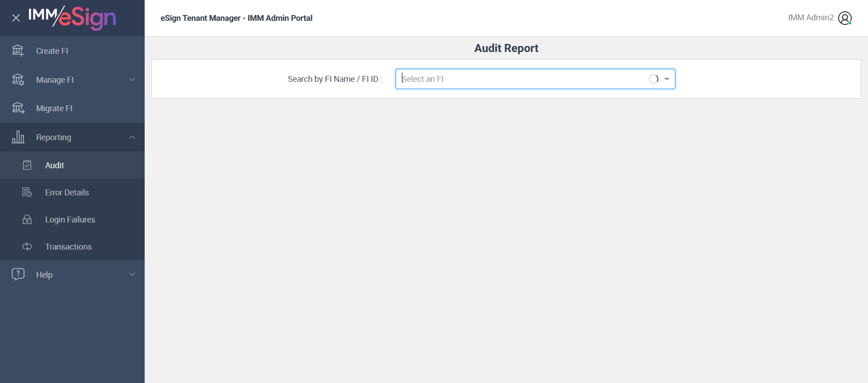The height and width of the screenshot is (383, 868).
Task: Open the Help menu item
Action: (x=72, y=274)
